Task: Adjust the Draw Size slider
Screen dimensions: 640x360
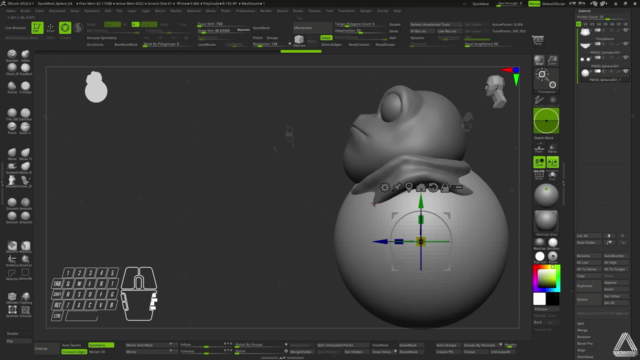Action: click(x=224, y=30)
